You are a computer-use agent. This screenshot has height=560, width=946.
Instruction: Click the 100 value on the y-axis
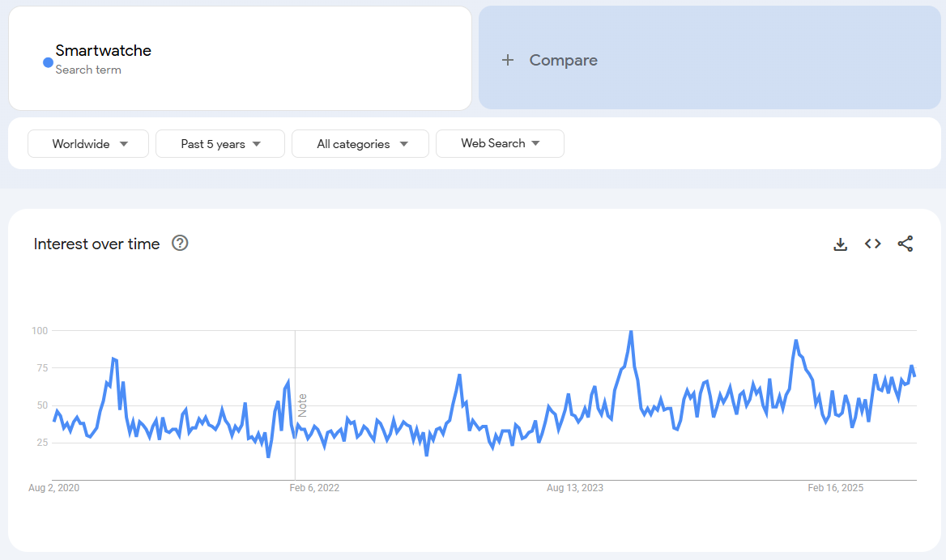pos(40,331)
